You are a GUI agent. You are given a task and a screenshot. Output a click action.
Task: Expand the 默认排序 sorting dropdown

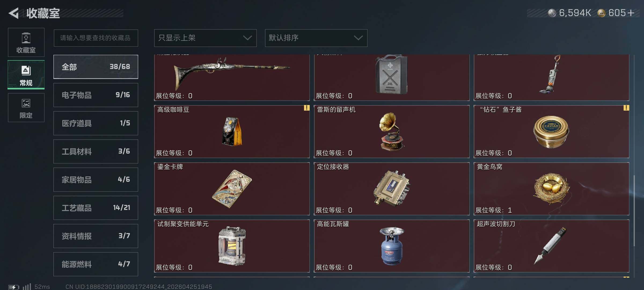[316, 38]
